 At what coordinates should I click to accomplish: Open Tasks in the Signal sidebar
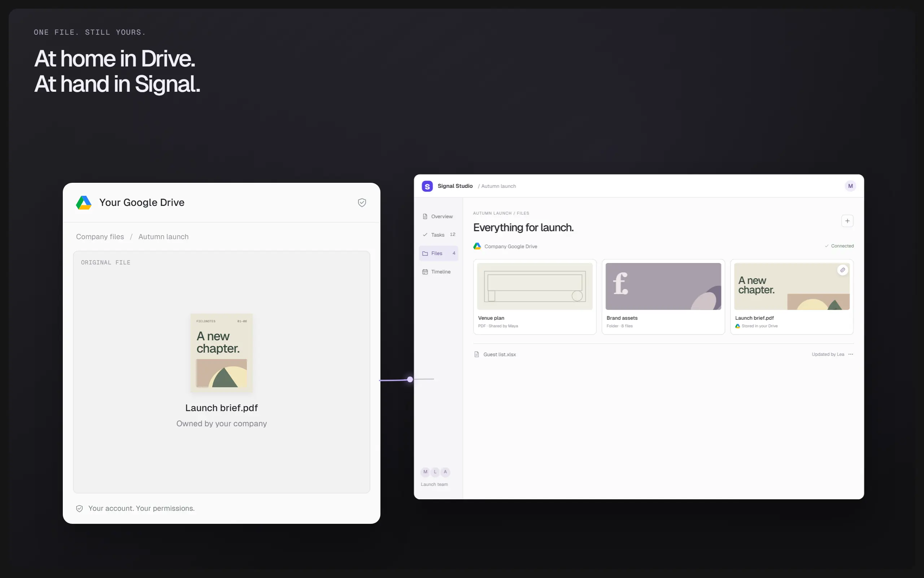tap(438, 235)
